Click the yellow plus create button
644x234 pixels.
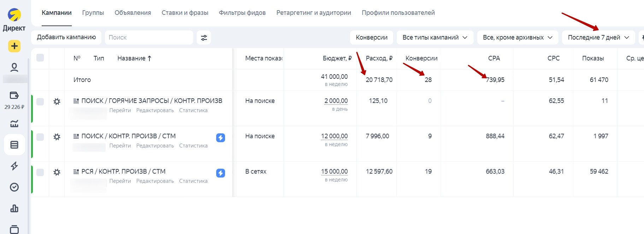tap(14, 46)
